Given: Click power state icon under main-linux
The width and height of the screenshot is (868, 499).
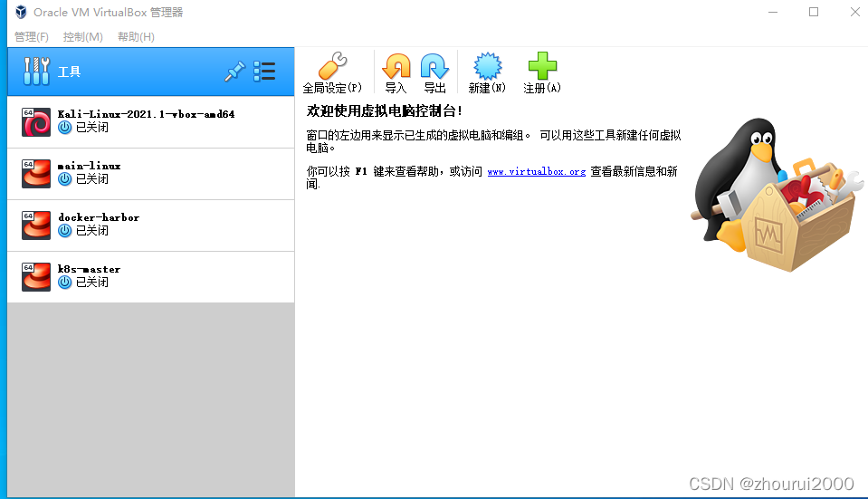Looking at the screenshot, I should [x=65, y=179].
